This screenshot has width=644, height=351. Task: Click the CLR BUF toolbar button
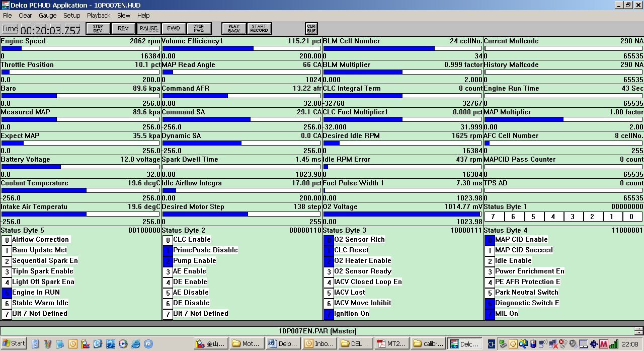pos(310,29)
